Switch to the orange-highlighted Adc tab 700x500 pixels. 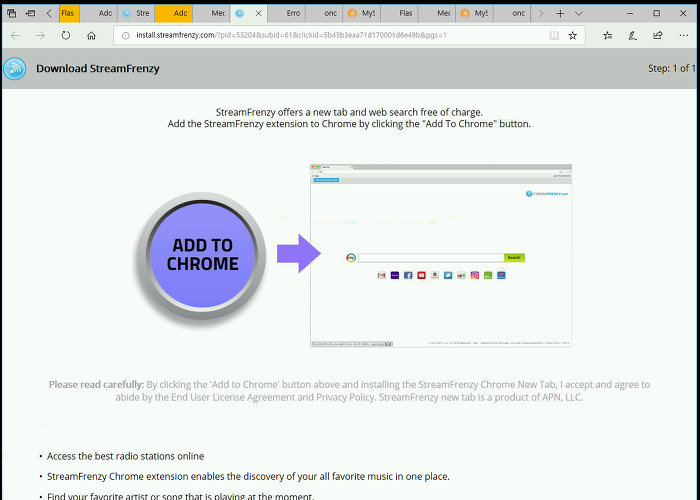174,13
